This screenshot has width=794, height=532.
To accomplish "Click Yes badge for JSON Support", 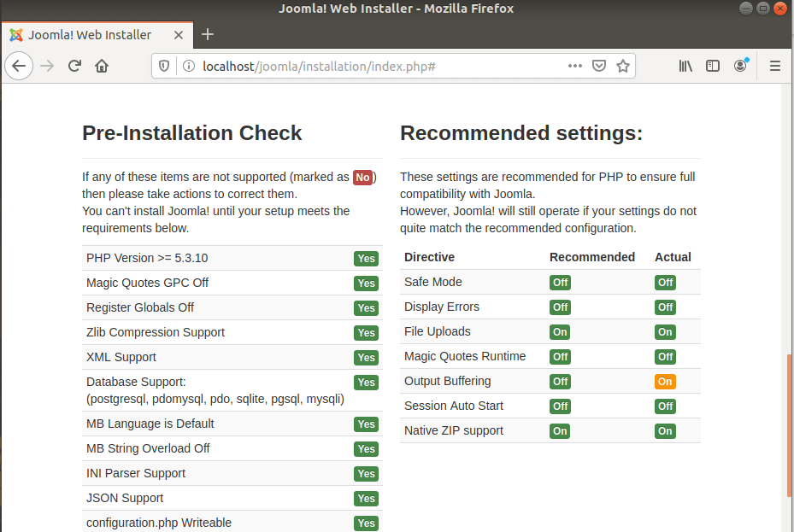I will point(366,499).
